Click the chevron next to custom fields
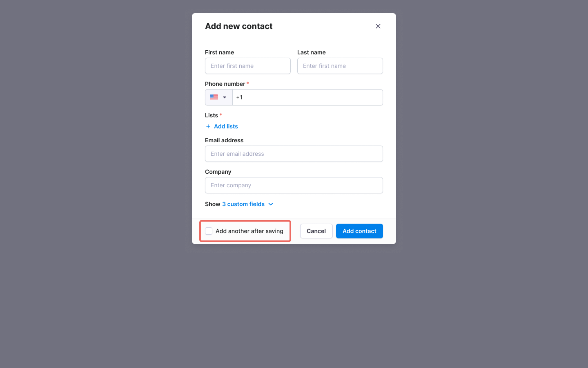This screenshot has width=588, height=368. coord(271,204)
